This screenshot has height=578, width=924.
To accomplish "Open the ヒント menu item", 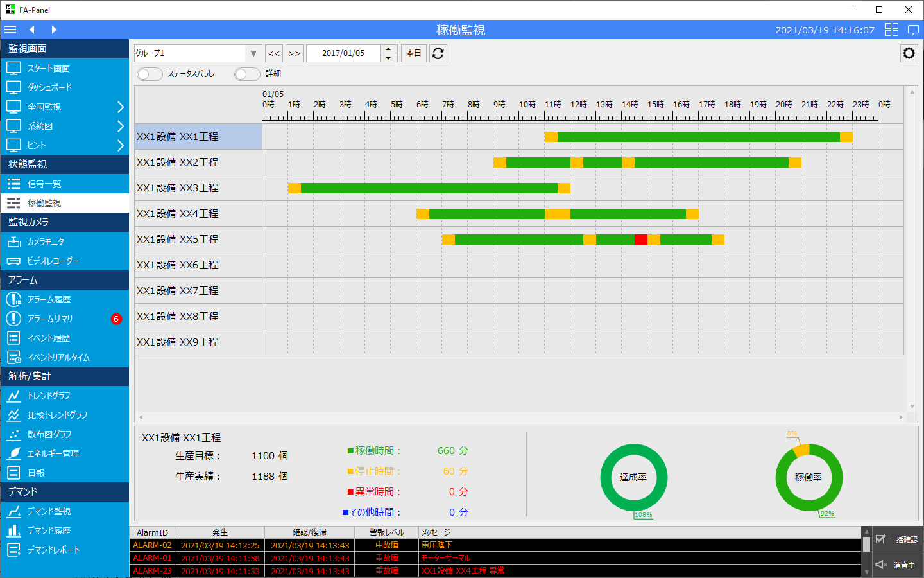I will pyautogui.click(x=65, y=145).
